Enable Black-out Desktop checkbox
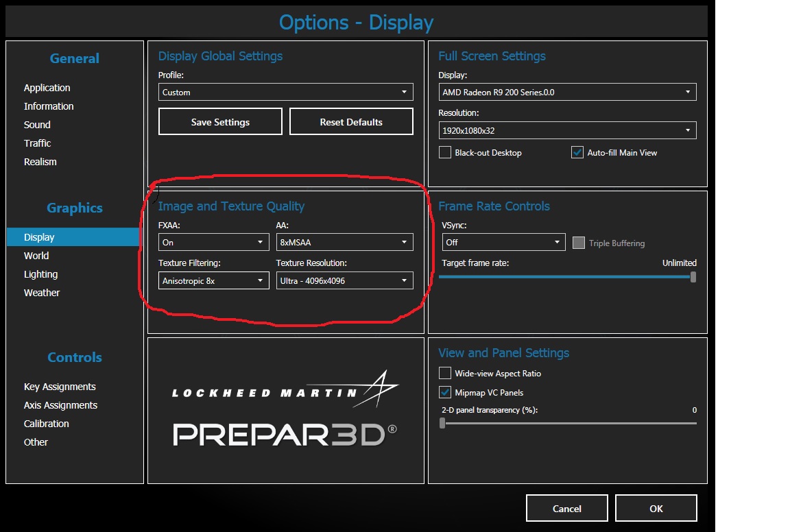 click(x=445, y=152)
